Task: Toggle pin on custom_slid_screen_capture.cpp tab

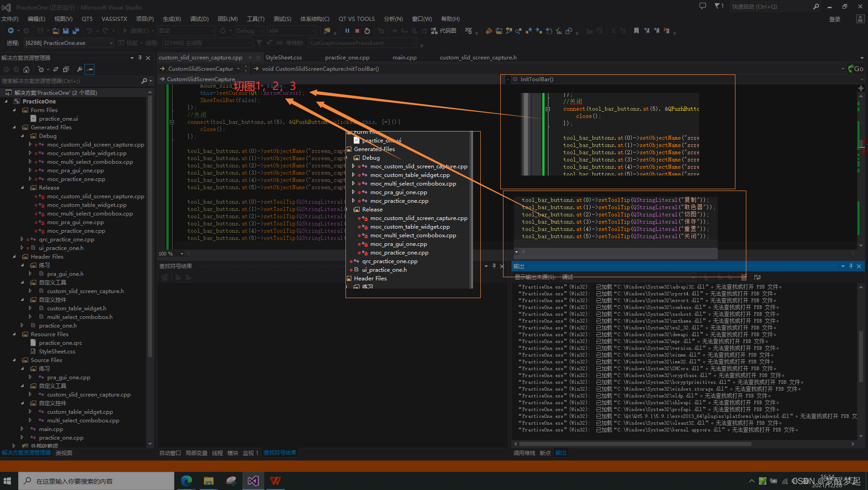Action: (x=250, y=58)
